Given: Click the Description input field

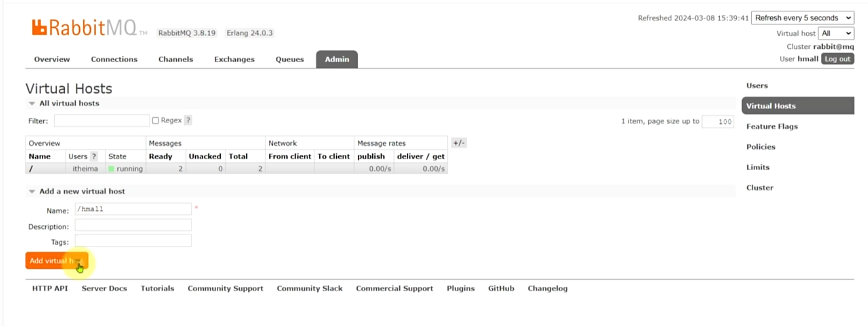Looking at the screenshot, I should pyautogui.click(x=133, y=225).
